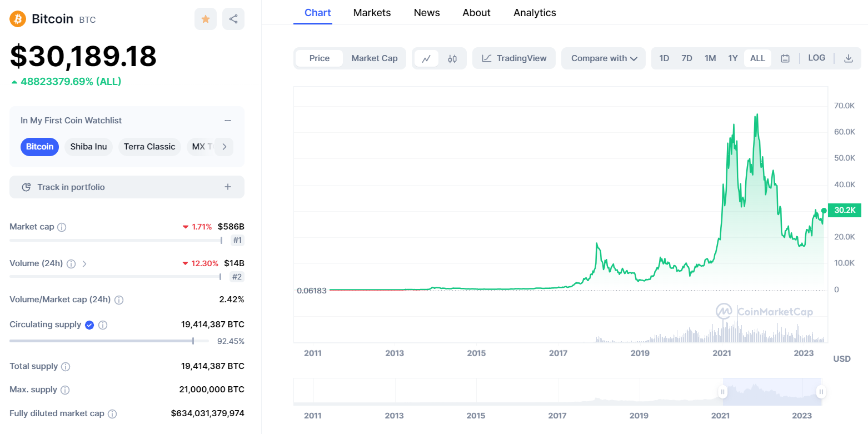Viewport: 868px width, 434px height.
Task: Switch to the News tab
Action: click(x=427, y=12)
